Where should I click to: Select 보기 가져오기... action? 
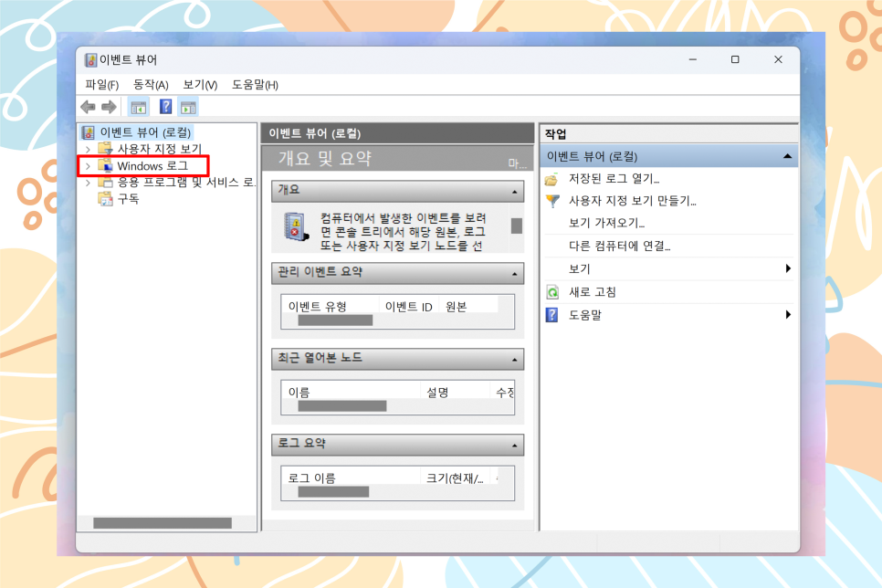[x=606, y=224]
